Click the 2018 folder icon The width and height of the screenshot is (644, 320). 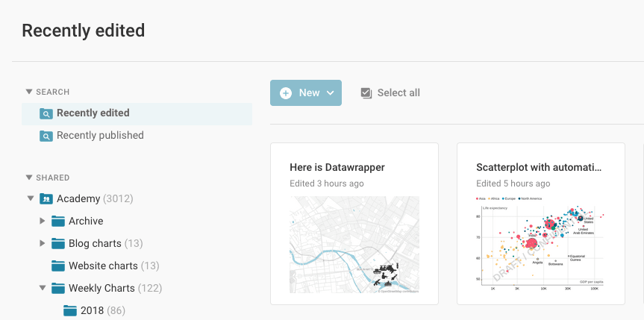[x=70, y=310]
